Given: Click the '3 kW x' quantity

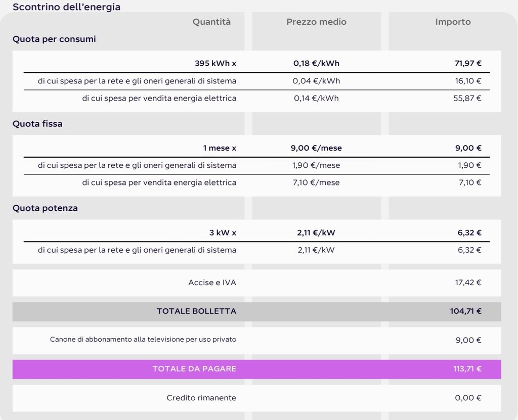Looking at the screenshot, I should tap(222, 233).
